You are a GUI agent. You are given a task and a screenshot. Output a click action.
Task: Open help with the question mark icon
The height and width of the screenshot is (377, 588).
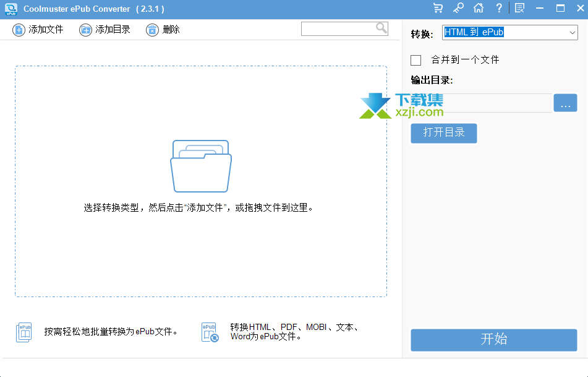[498, 9]
